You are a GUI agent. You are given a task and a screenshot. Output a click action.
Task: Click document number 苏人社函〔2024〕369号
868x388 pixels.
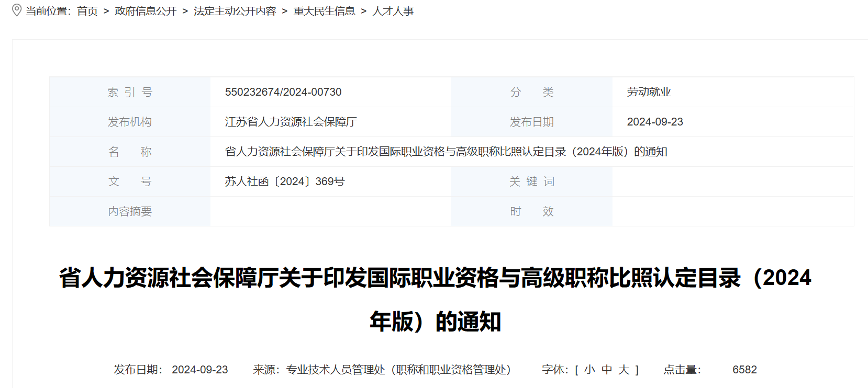pyautogui.click(x=285, y=181)
